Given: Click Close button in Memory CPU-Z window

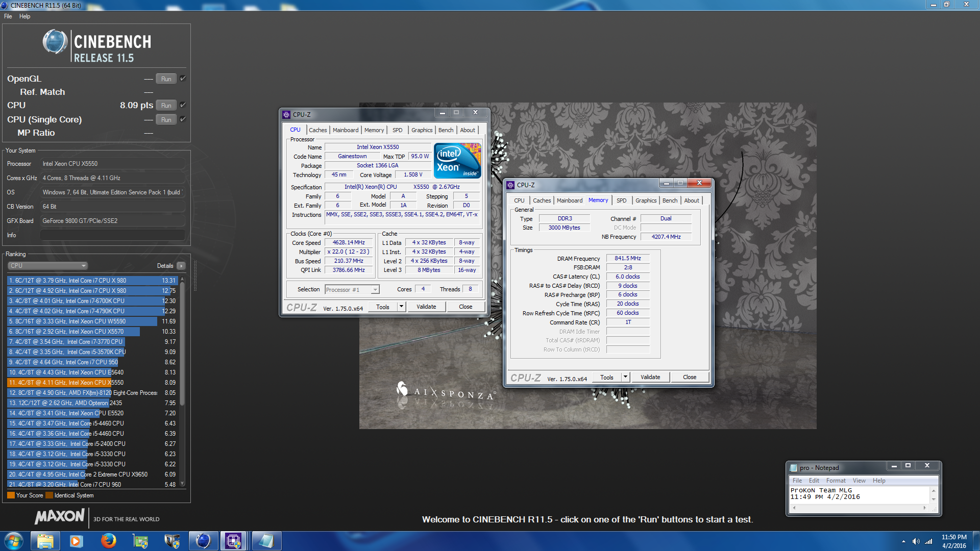Looking at the screenshot, I should (690, 378).
